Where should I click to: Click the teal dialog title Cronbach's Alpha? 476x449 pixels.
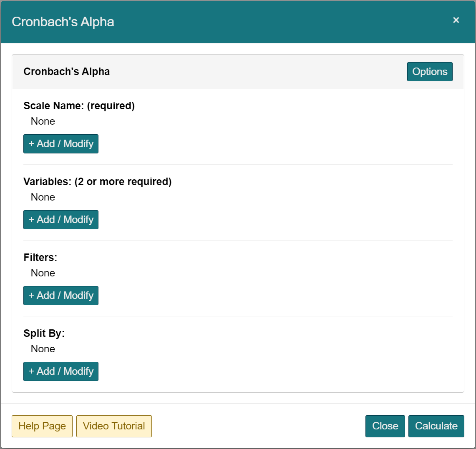[63, 22]
